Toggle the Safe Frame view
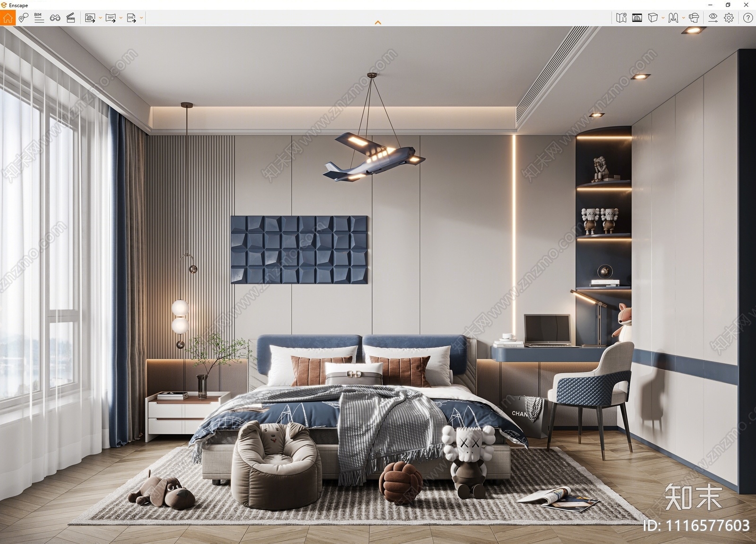The width and height of the screenshot is (756, 544). click(x=637, y=18)
